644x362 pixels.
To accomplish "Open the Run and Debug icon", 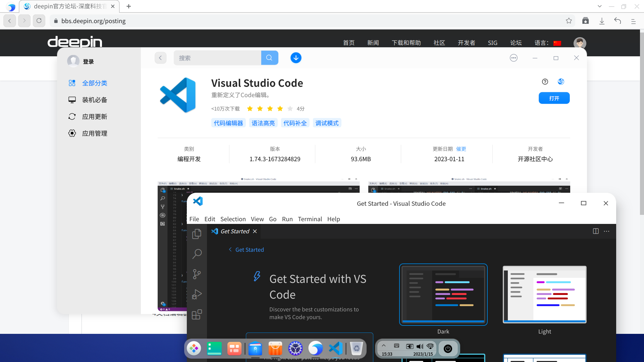I will [x=197, y=294].
